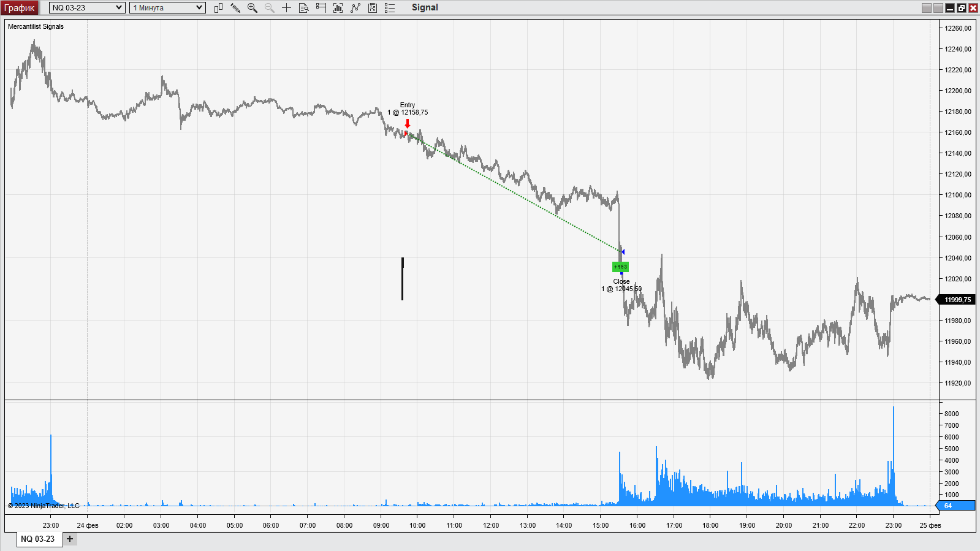Click the green +453 profit label
The height and width of the screenshot is (551, 980).
pos(620,267)
